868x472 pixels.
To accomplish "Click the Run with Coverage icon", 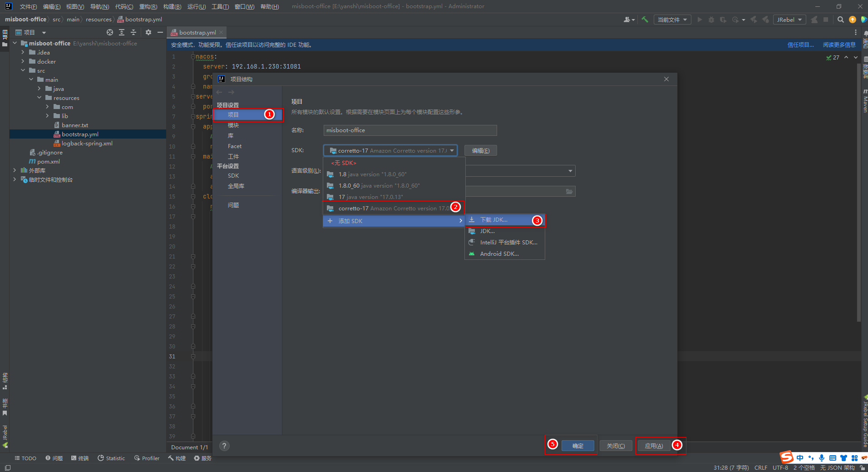I will [723, 20].
